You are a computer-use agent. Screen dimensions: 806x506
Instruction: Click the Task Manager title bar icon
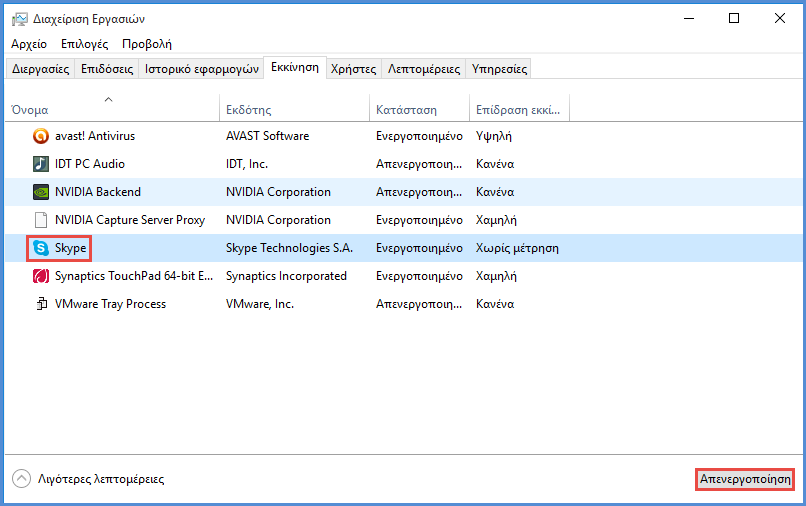20,20
